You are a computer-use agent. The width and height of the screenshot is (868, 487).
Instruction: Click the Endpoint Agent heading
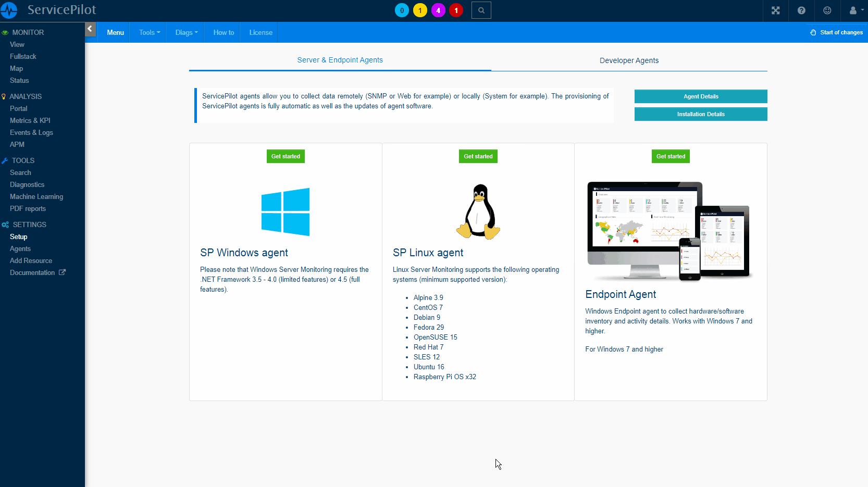coord(621,294)
